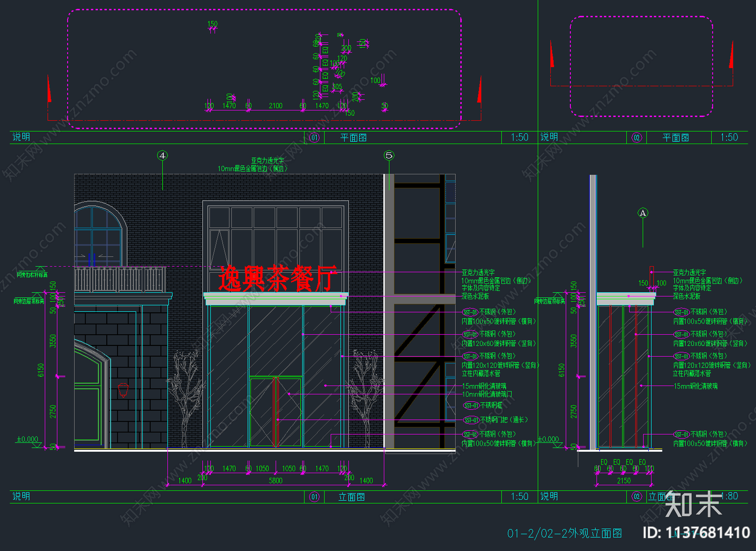Select the 2100 dimension in the plan view

275,106
